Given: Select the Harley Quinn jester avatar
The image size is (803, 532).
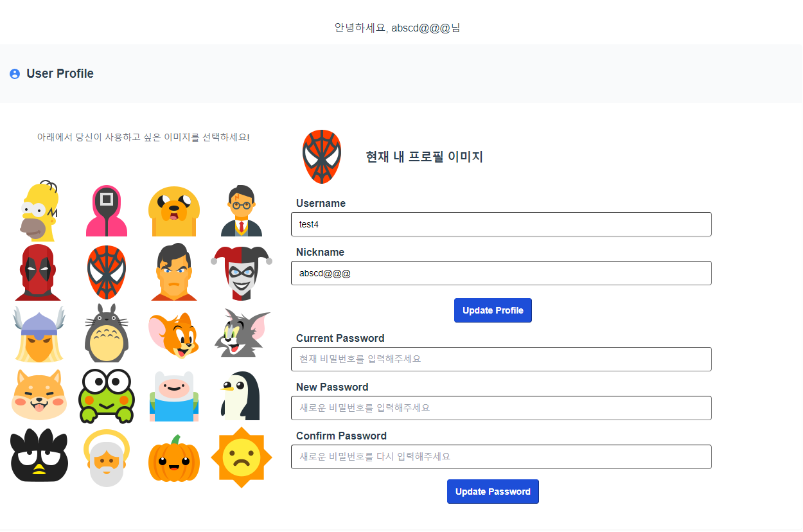Looking at the screenshot, I should [x=242, y=272].
